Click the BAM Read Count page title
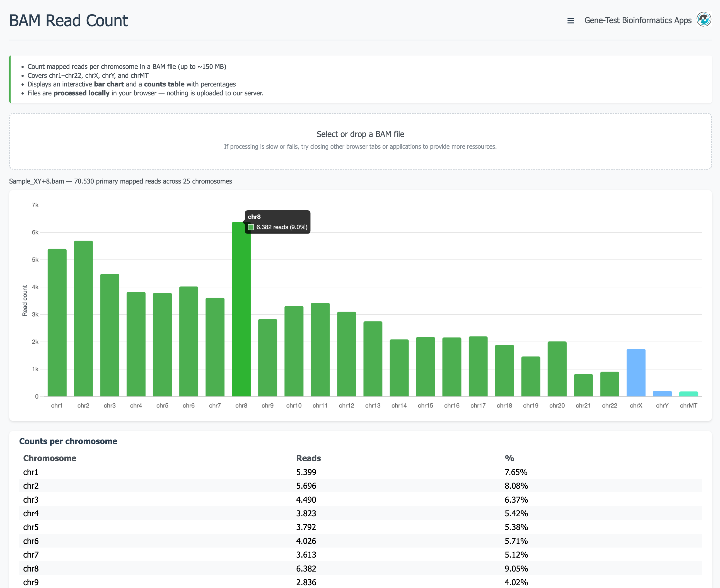The height and width of the screenshot is (588, 720). pos(68,21)
